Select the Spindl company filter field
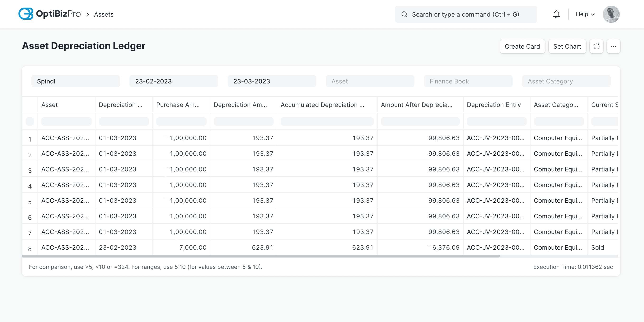This screenshot has height=322, width=644. (75, 81)
